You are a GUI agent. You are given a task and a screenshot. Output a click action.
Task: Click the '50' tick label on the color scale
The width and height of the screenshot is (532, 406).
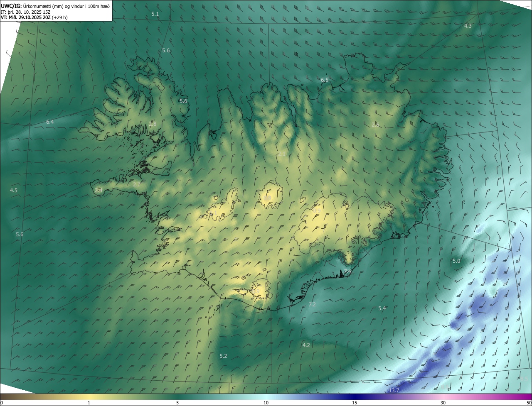point(528,403)
